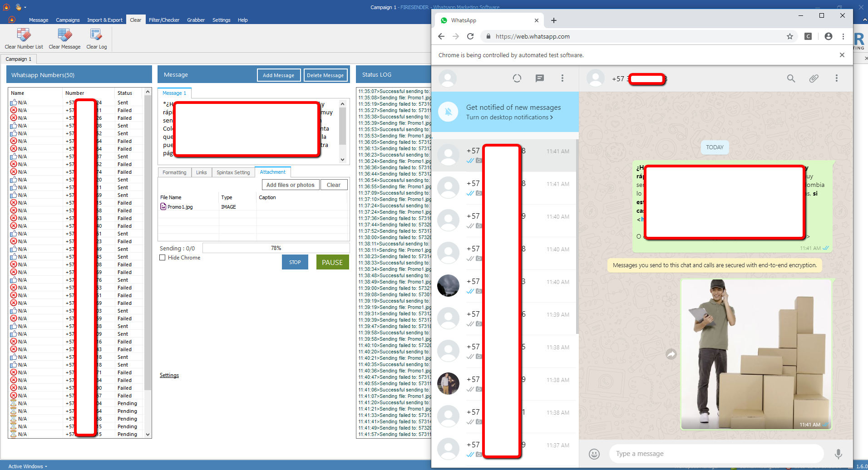Screen dimensions: 868x470
Task: Click the Chrome address bar URL
Action: (x=533, y=36)
